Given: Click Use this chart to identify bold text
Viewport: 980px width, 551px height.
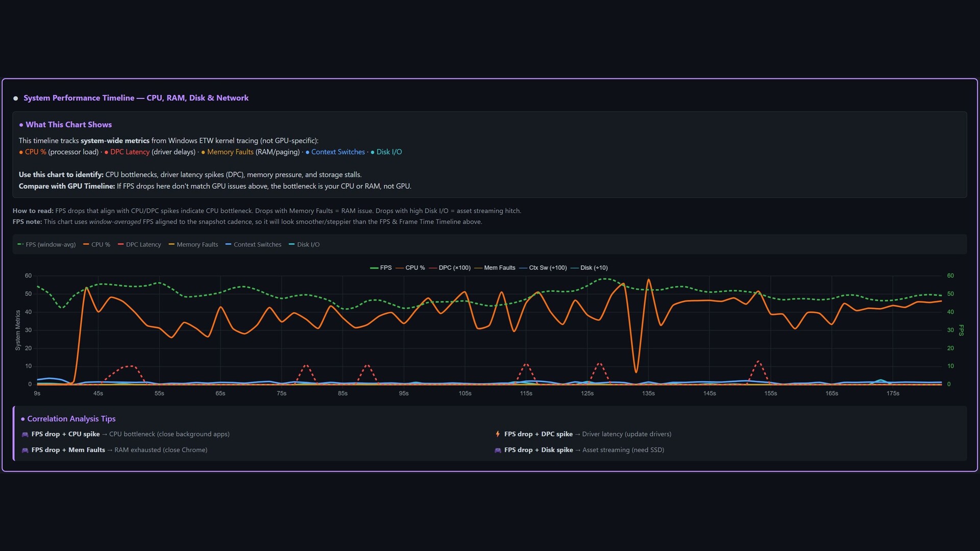Looking at the screenshot, I should point(61,174).
